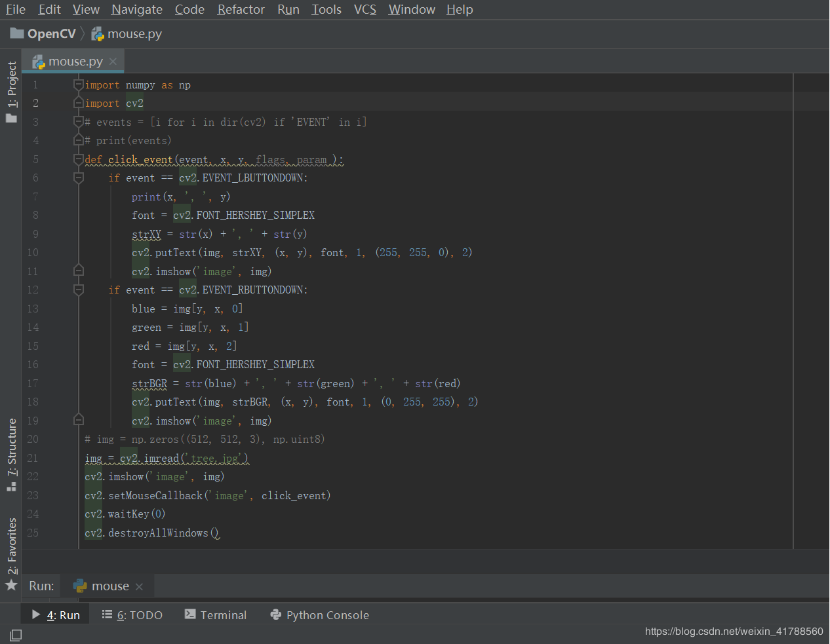Click the Run: panel label
Image resolution: width=830 pixels, height=644 pixels.
coord(41,586)
